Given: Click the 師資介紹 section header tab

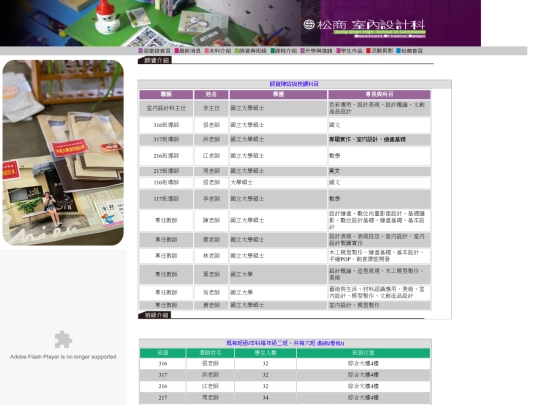Looking at the screenshot, I should pyautogui.click(x=155, y=60).
